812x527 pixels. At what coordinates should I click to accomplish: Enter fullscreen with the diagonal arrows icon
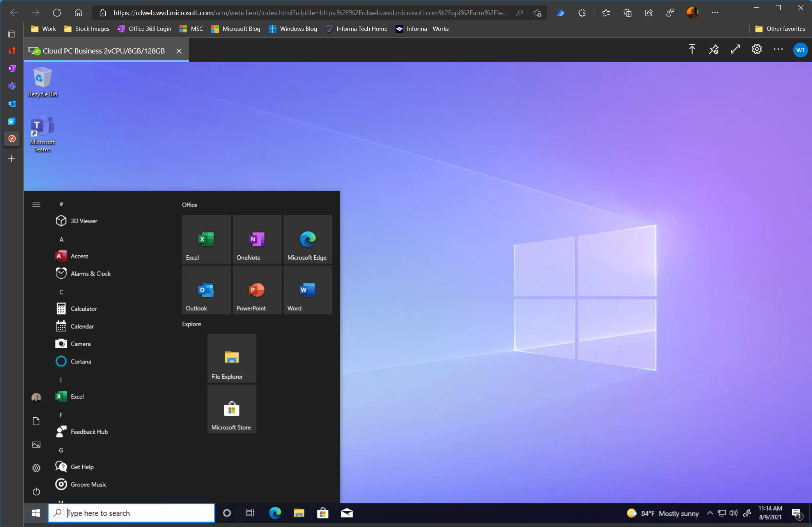pyautogui.click(x=735, y=50)
